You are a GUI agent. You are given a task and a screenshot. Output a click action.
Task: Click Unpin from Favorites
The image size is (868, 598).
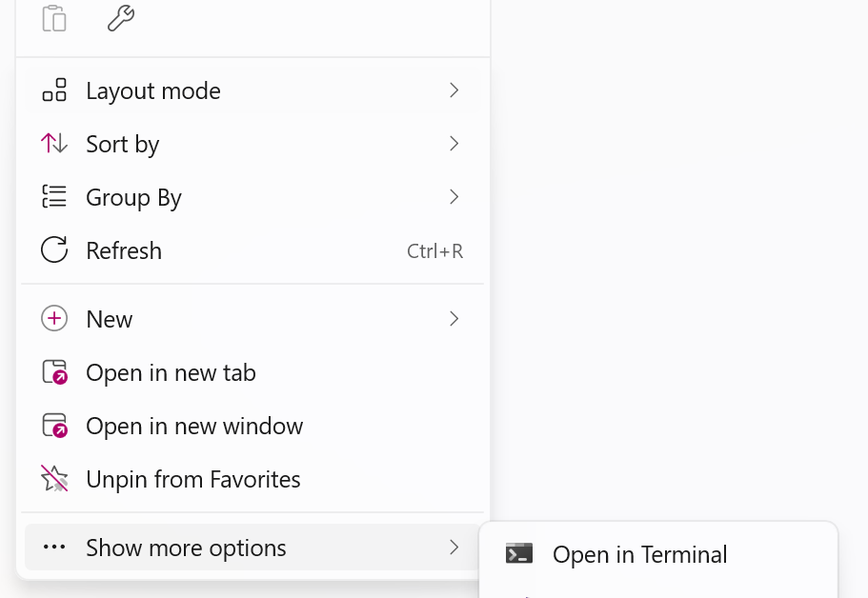[192, 479]
